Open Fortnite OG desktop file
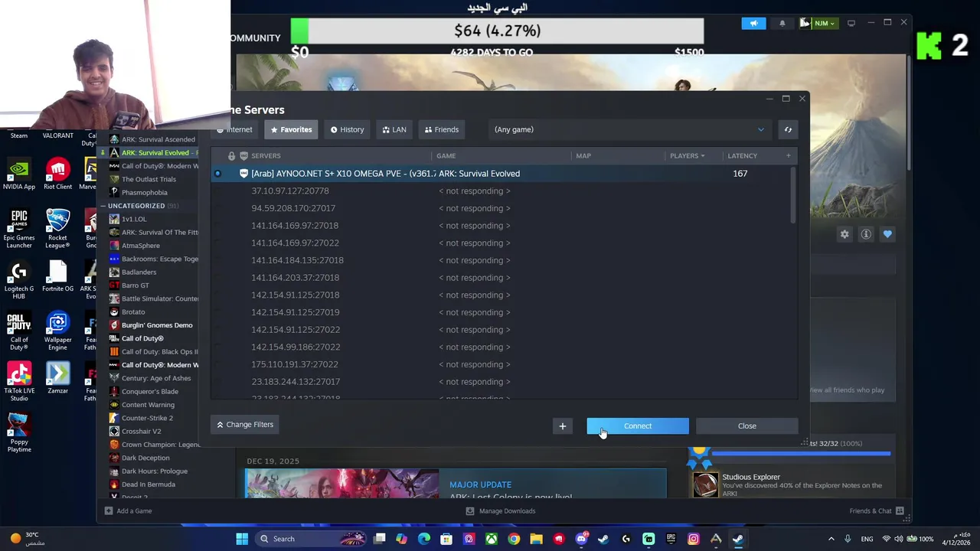This screenshot has height=551, width=980. 57,276
